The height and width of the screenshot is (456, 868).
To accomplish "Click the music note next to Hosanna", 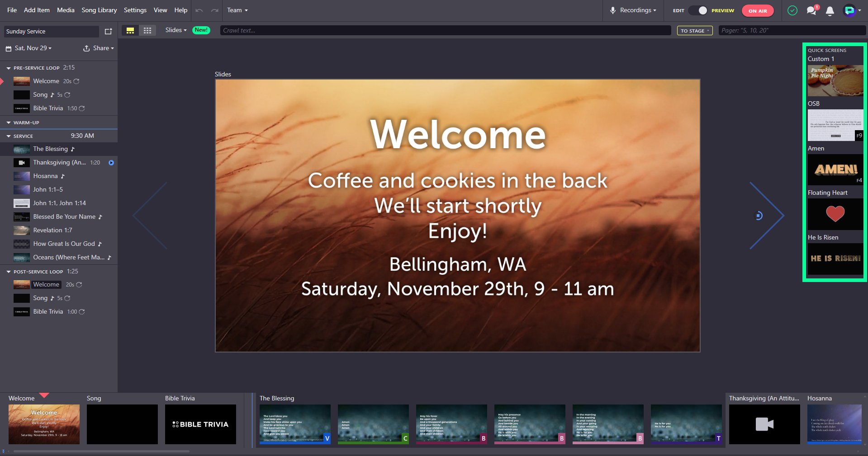I will tap(62, 176).
